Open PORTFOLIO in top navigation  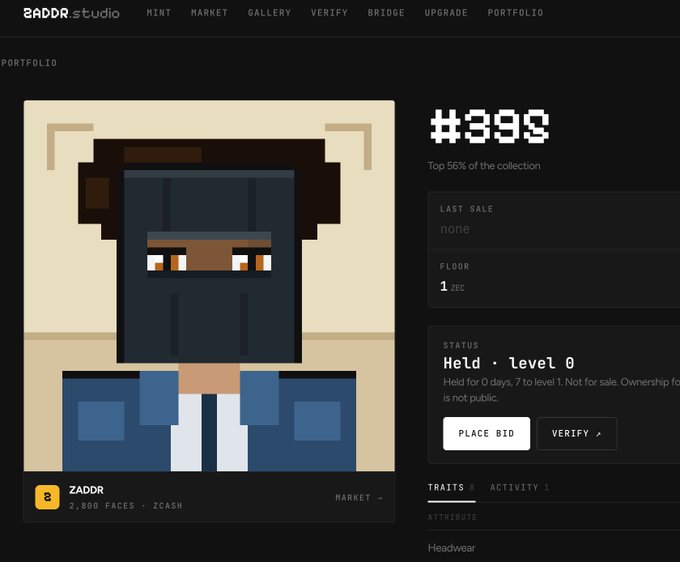[515, 13]
